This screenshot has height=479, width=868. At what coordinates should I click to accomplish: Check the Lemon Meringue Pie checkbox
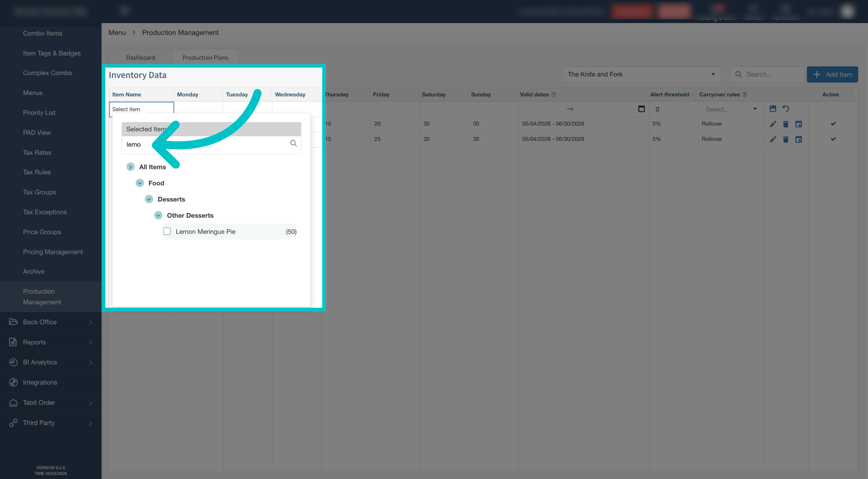167,231
